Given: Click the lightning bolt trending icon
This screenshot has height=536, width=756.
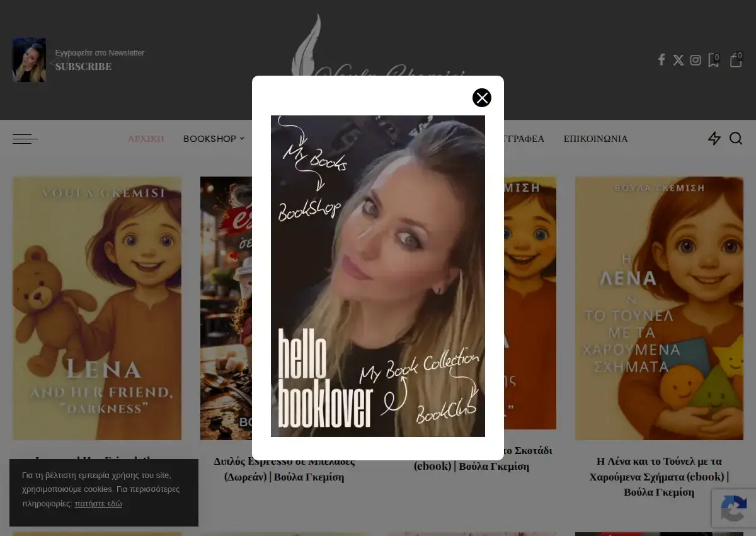Looking at the screenshot, I should click(x=714, y=139).
